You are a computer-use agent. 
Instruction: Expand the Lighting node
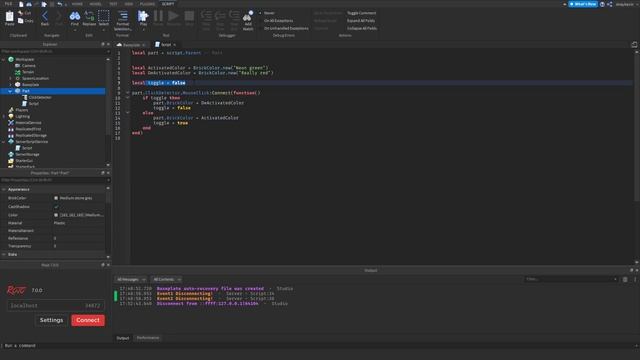[4, 116]
